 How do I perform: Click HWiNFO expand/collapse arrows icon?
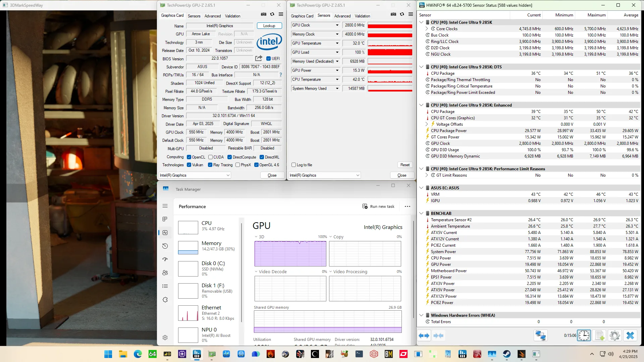pyautogui.click(x=424, y=336)
